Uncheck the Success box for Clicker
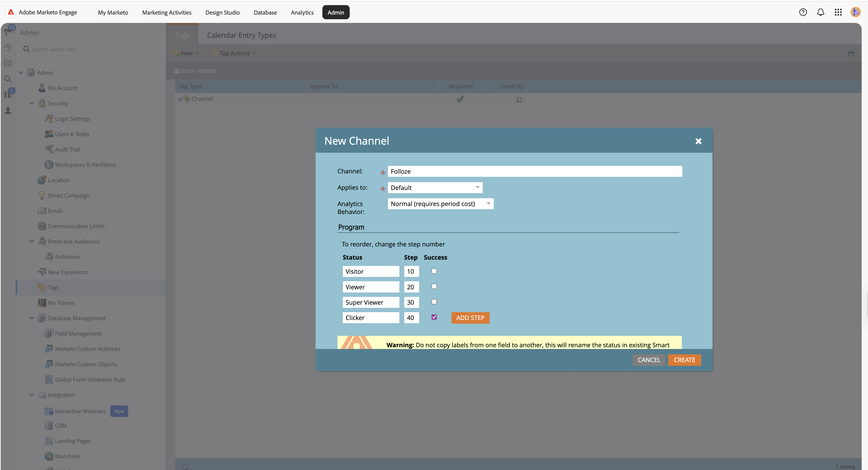 pyautogui.click(x=434, y=317)
